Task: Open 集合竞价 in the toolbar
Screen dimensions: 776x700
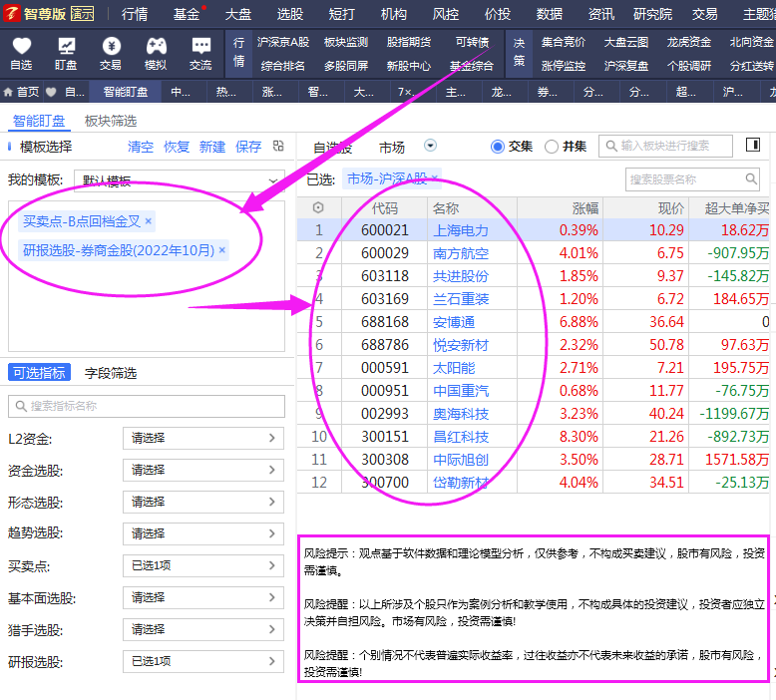Action: pyautogui.click(x=564, y=42)
